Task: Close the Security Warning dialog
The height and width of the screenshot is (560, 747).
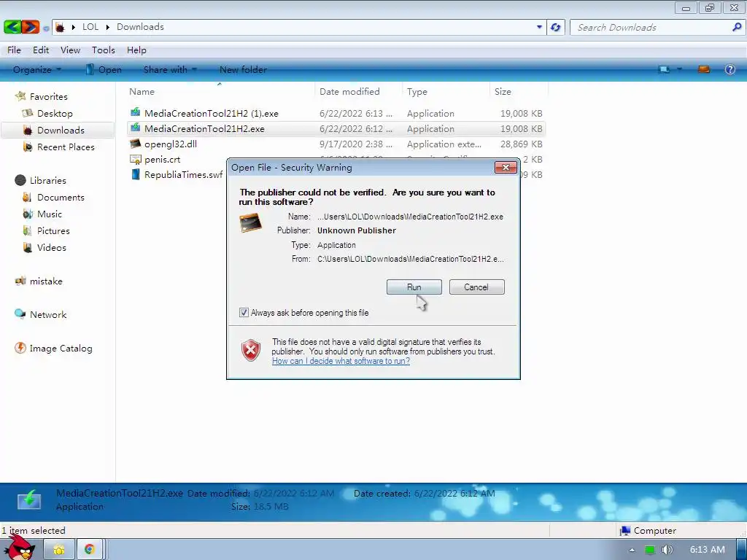Action: 506,167
